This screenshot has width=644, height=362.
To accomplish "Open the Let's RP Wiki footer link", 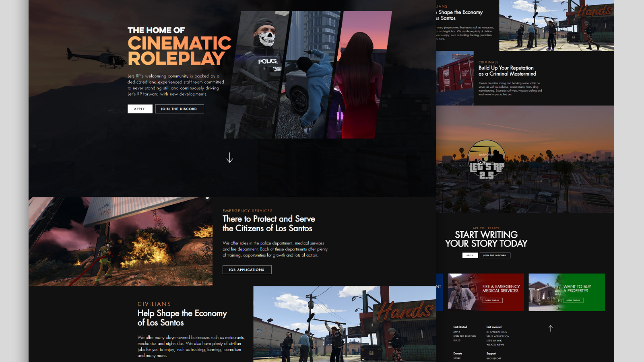I will point(494,341).
